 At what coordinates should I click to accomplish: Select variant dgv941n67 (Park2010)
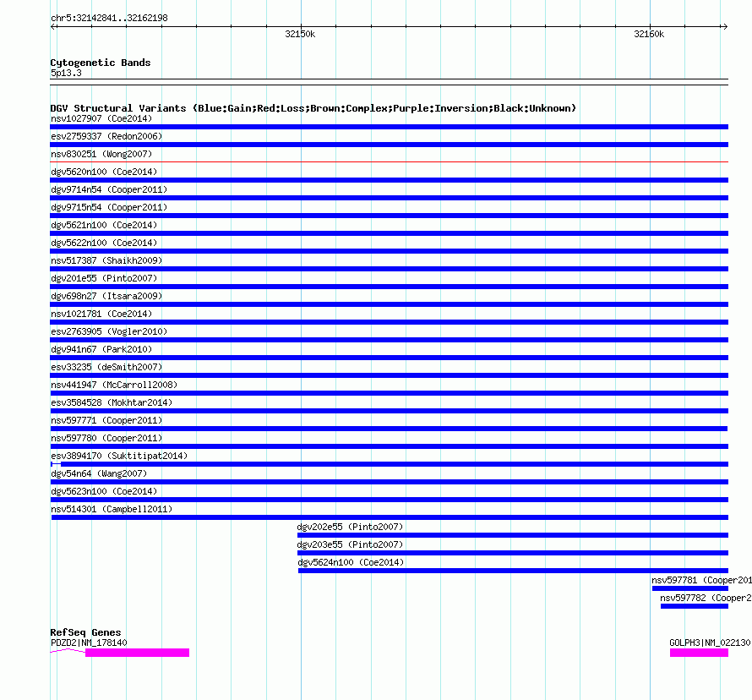[101, 349]
